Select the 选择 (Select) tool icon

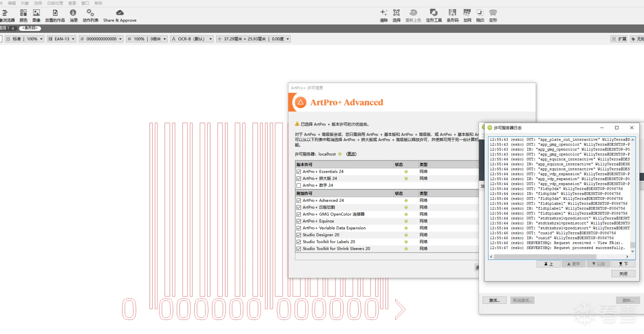pyautogui.click(x=396, y=13)
